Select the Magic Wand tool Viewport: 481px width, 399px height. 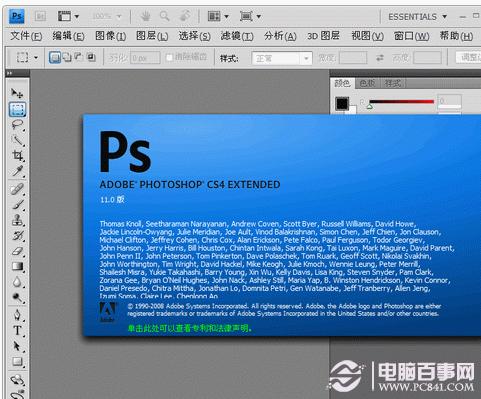click(x=17, y=140)
